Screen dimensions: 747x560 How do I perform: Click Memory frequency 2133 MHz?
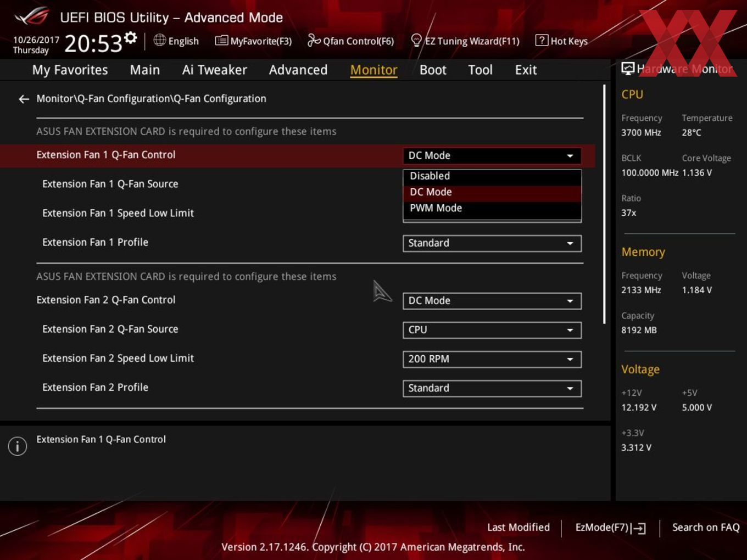641,290
